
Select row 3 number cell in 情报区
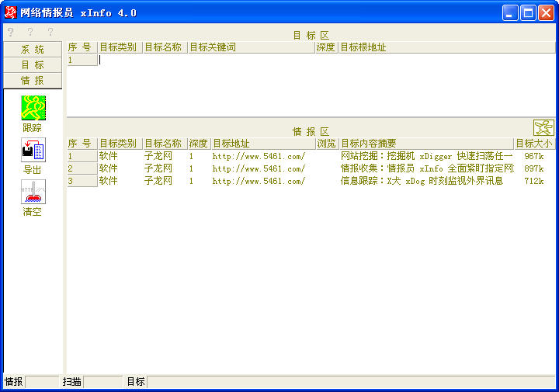(82, 181)
